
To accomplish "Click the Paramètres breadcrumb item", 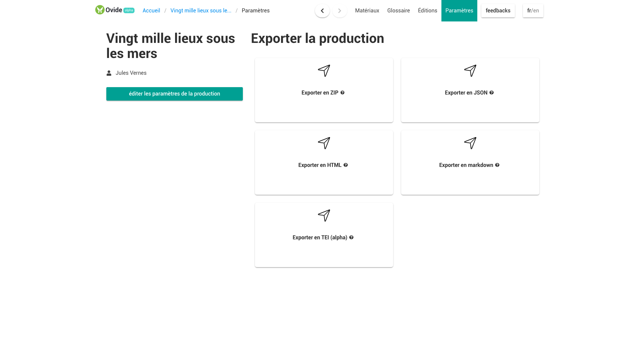I will [x=256, y=11].
